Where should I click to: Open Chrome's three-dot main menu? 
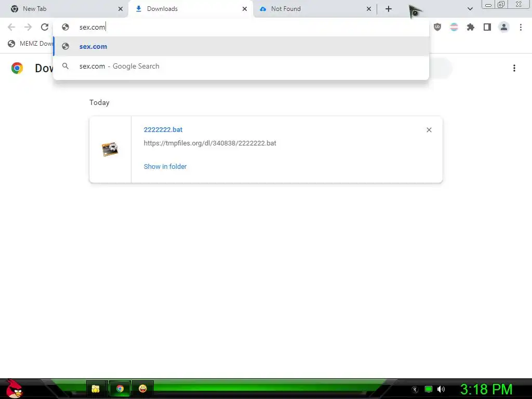[x=521, y=27]
